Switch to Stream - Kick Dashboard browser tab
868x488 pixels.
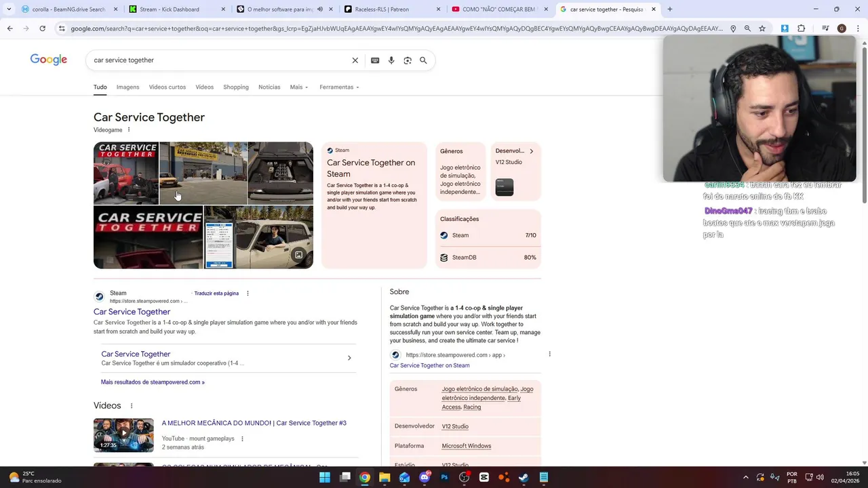[x=176, y=9]
